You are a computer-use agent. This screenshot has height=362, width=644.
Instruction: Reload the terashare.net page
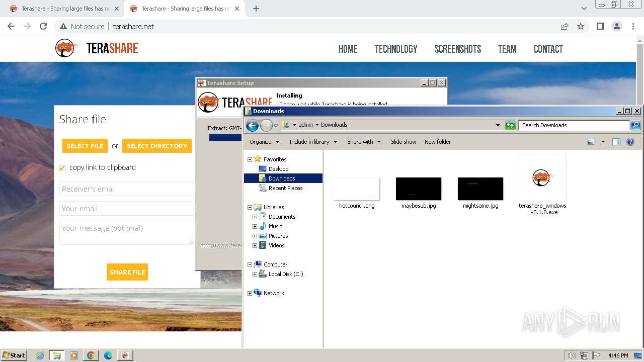point(43,26)
